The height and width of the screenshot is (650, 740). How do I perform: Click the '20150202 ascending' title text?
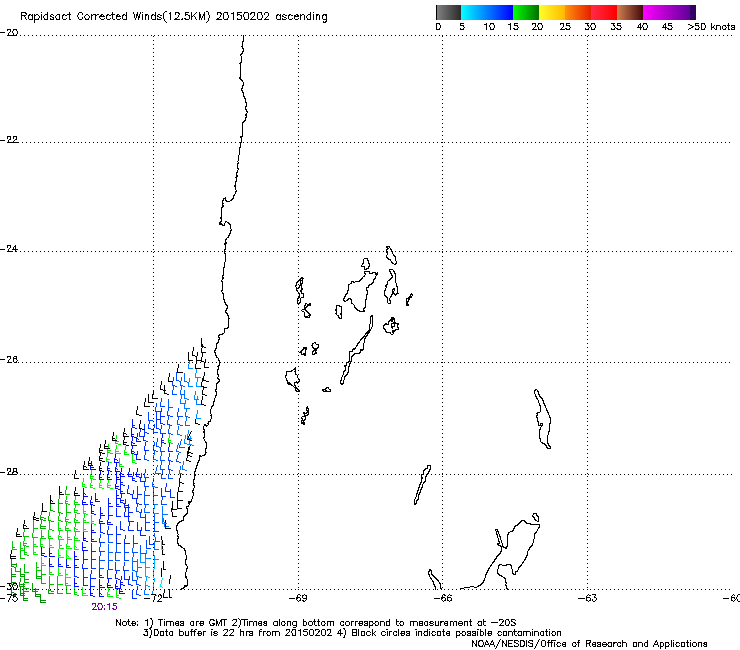(271, 17)
